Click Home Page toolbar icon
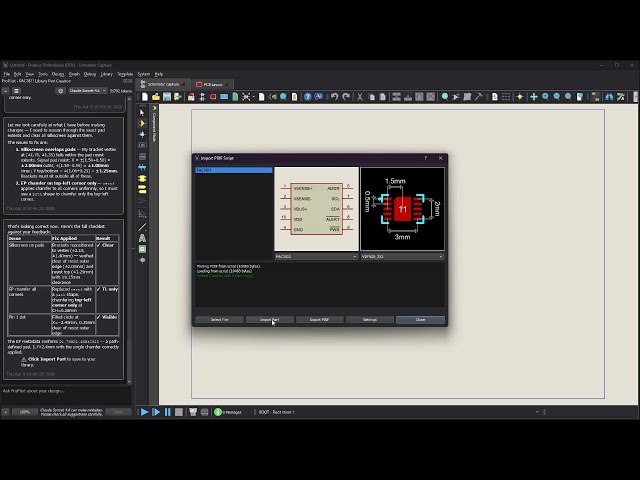 (x=191, y=97)
